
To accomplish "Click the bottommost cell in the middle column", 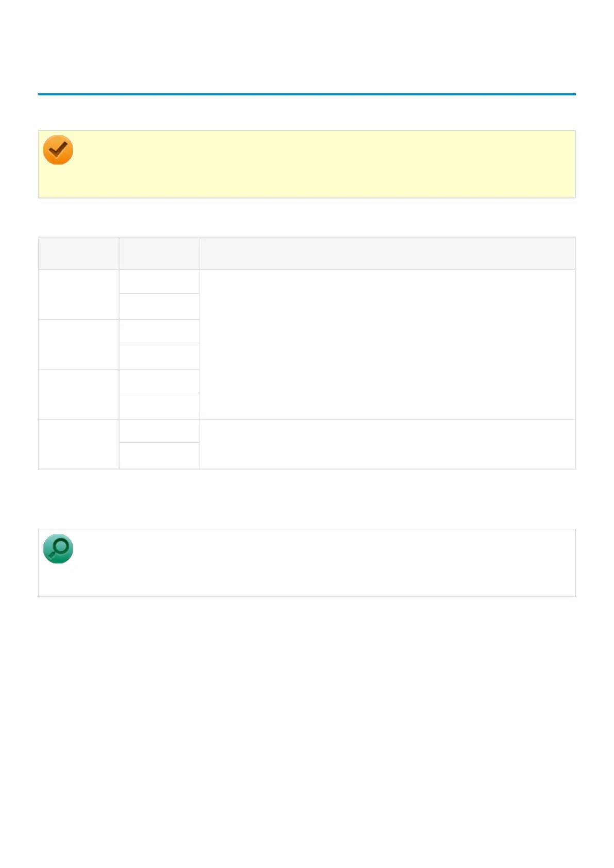I will click(159, 456).
